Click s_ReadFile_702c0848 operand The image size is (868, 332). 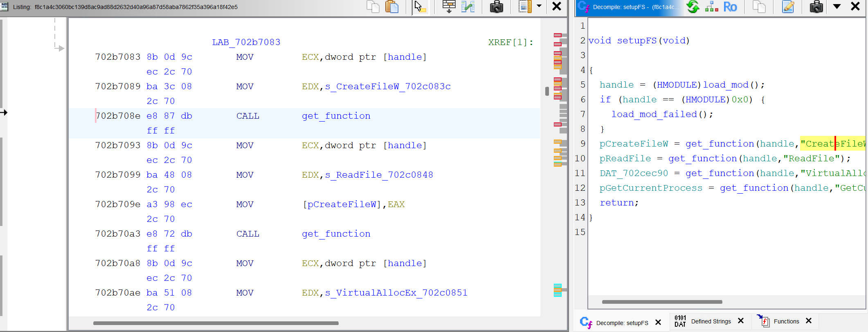379,175
